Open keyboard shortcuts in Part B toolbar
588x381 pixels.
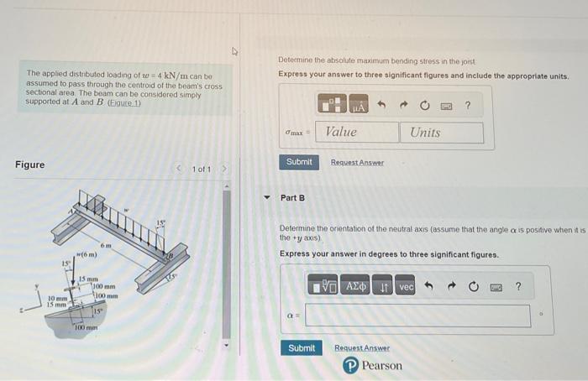coord(496,287)
